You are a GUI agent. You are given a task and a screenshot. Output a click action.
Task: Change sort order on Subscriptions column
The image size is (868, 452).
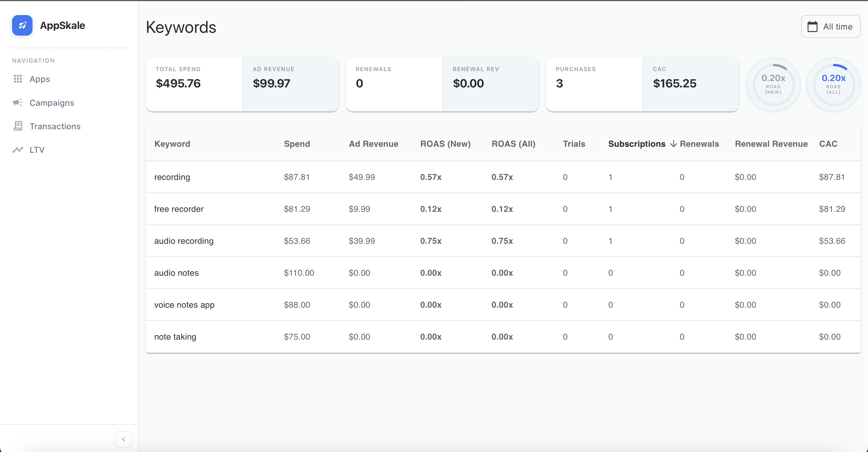(x=637, y=144)
